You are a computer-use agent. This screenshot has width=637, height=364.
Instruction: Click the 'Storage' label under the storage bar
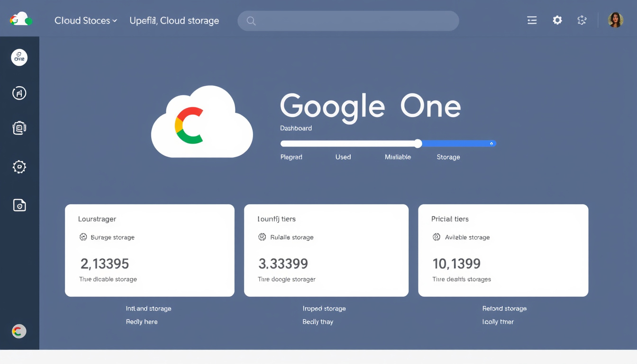[448, 157]
